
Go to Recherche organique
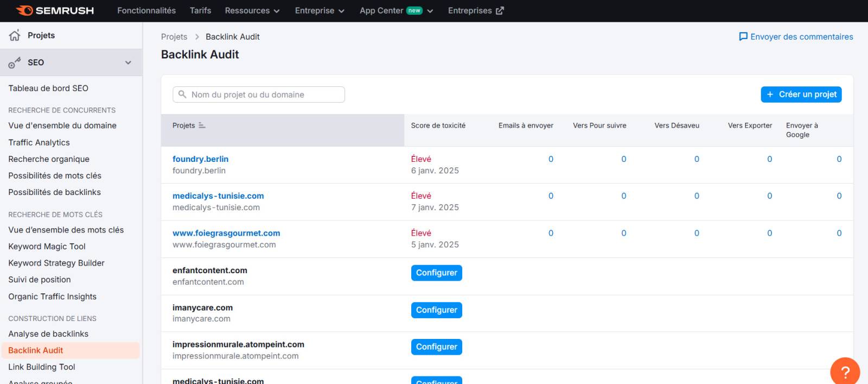[x=49, y=159]
